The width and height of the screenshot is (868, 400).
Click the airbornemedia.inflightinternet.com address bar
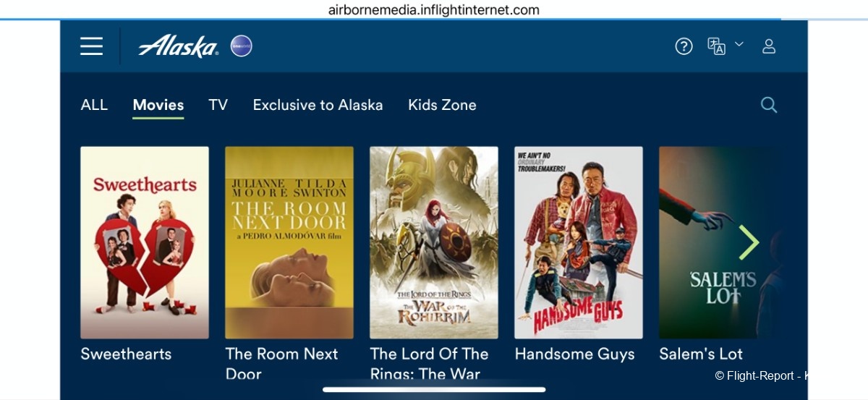434,10
